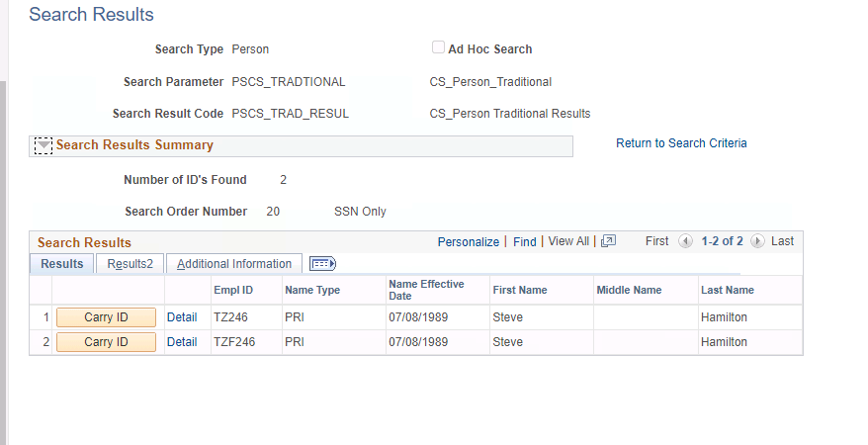This screenshot has width=868, height=445.
Task: Click the First navigation link
Action: click(657, 241)
